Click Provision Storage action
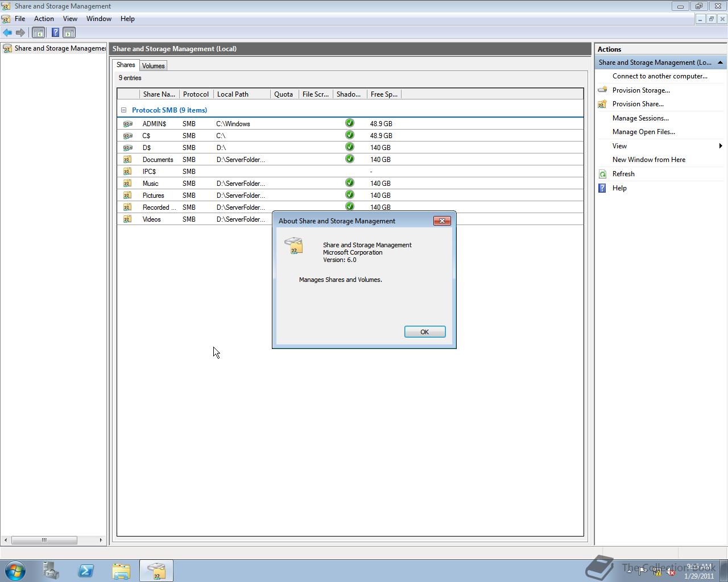Viewport: 728px width, 582px height. point(641,90)
